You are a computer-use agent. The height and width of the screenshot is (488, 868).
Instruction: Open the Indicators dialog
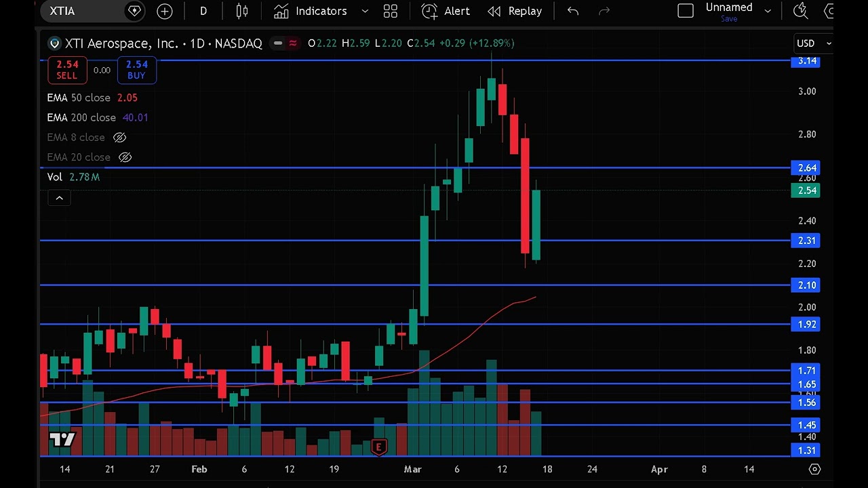coord(311,11)
